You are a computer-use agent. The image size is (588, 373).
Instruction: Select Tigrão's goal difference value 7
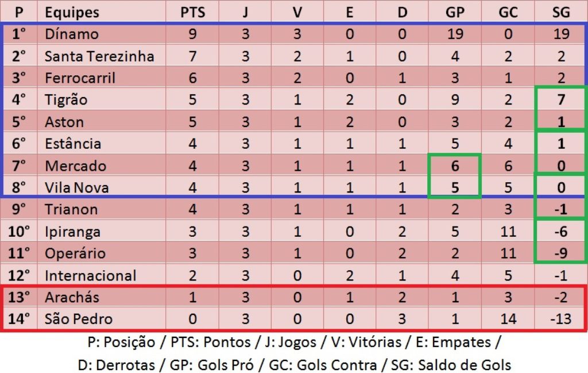tap(561, 100)
